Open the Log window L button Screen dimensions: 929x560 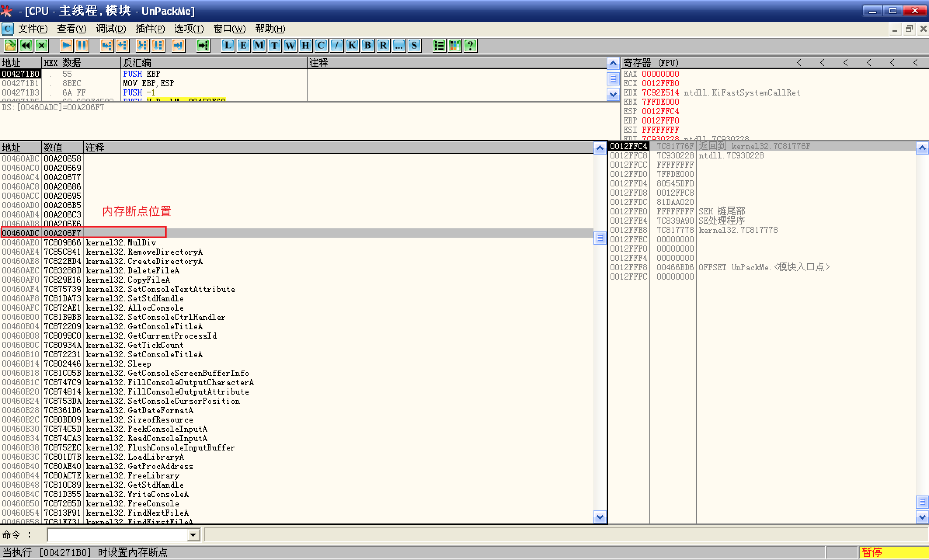coord(228,46)
